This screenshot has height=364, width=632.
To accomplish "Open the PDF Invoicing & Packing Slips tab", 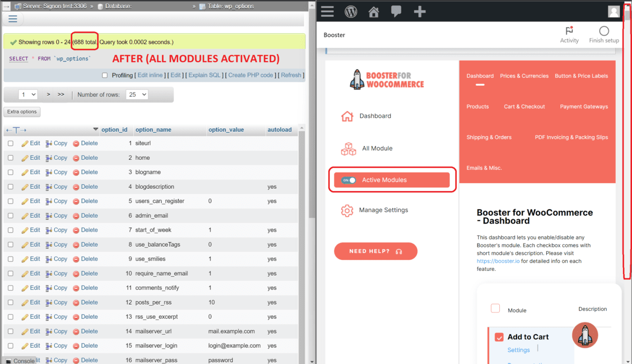I will coord(571,137).
